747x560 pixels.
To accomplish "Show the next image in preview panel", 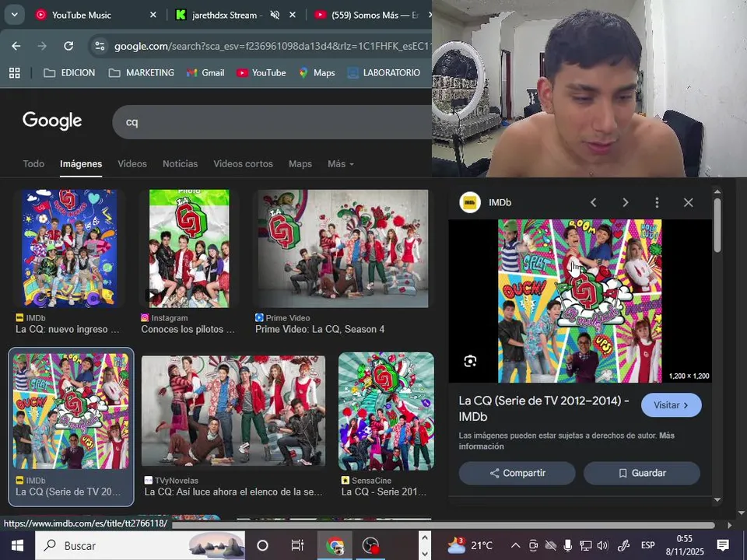I will (626, 202).
